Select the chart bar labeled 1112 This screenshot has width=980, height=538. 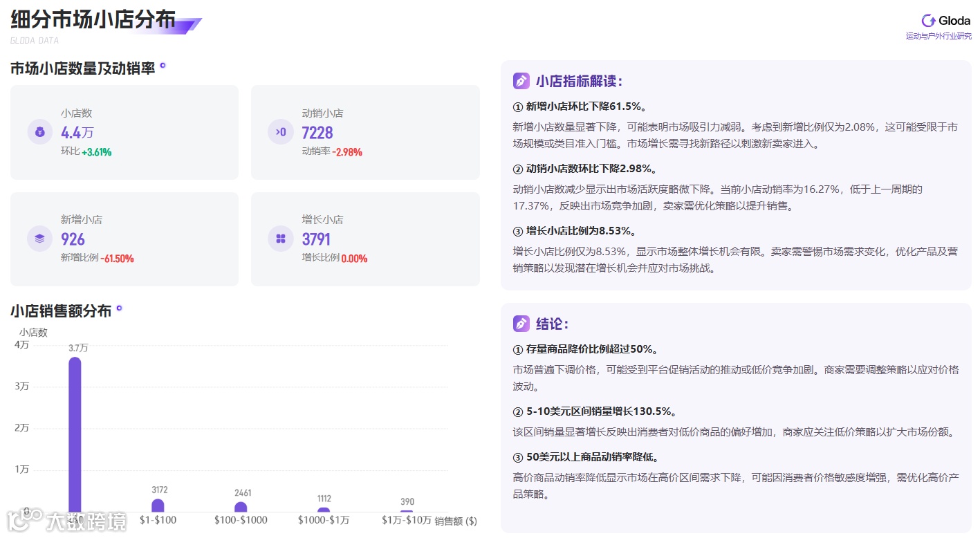(324, 510)
